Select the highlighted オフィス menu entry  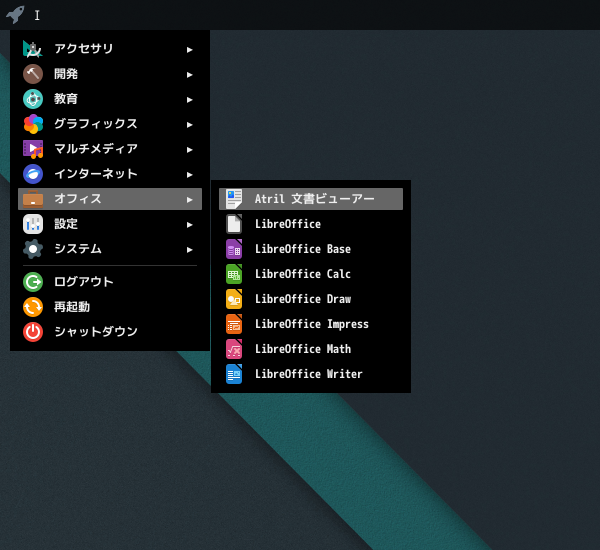(110, 199)
